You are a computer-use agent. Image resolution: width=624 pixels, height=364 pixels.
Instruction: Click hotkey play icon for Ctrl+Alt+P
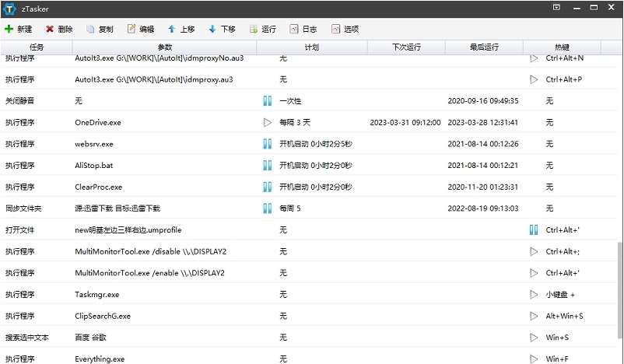click(534, 79)
